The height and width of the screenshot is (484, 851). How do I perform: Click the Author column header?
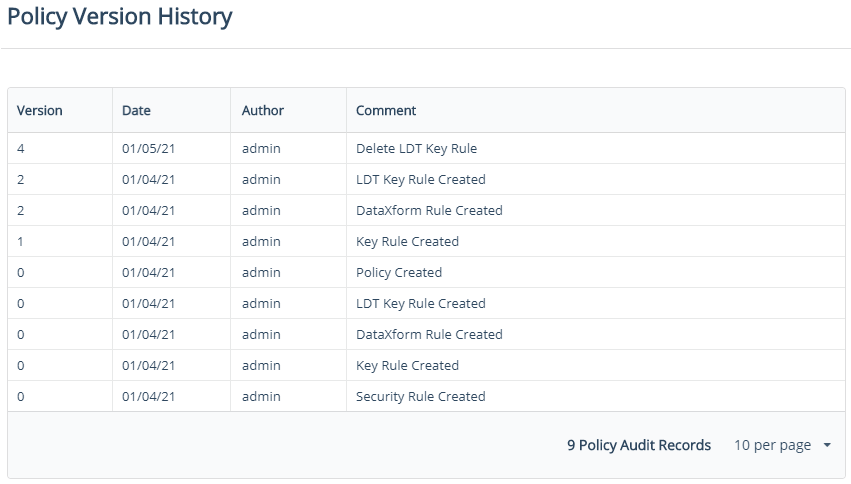pyautogui.click(x=263, y=111)
